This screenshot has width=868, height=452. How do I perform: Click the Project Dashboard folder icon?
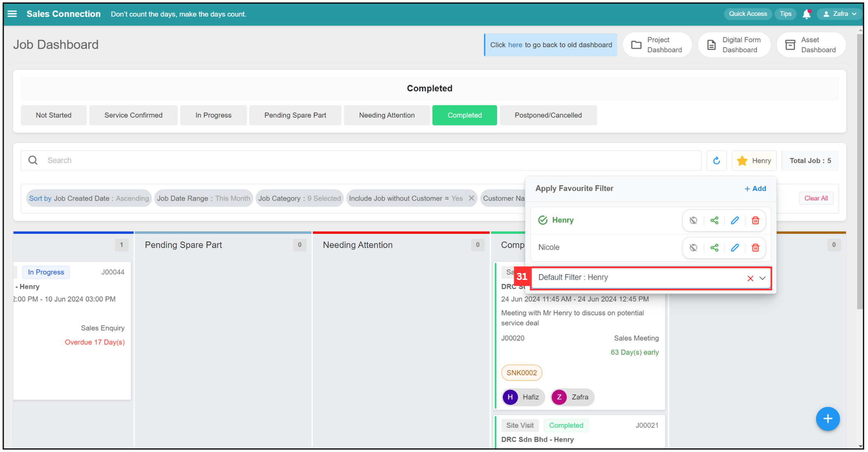point(637,45)
